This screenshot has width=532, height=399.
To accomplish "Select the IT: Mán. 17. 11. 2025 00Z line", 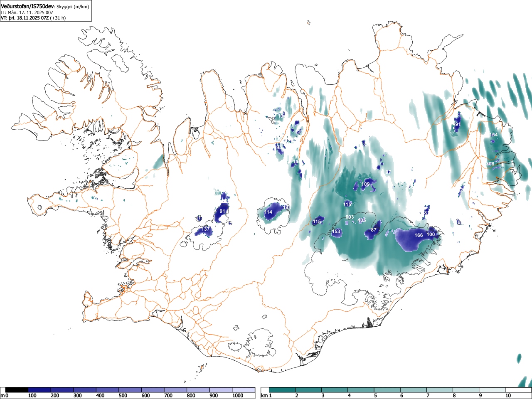I will [x=27, y=12].
